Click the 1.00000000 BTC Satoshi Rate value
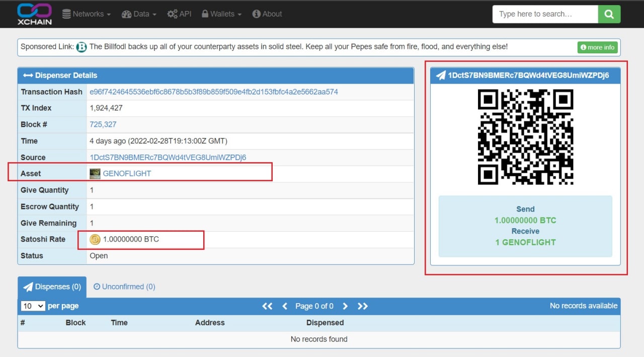Screen dimensions: 644x357 (x=131, y=240)
